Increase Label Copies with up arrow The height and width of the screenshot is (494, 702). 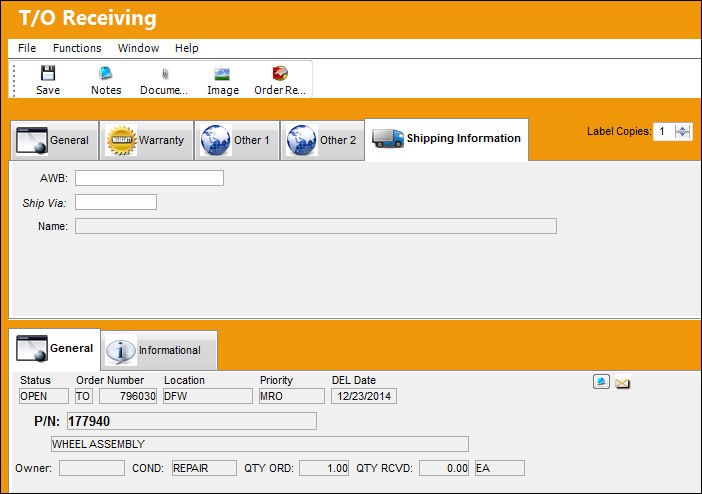[x=682, y=129]
